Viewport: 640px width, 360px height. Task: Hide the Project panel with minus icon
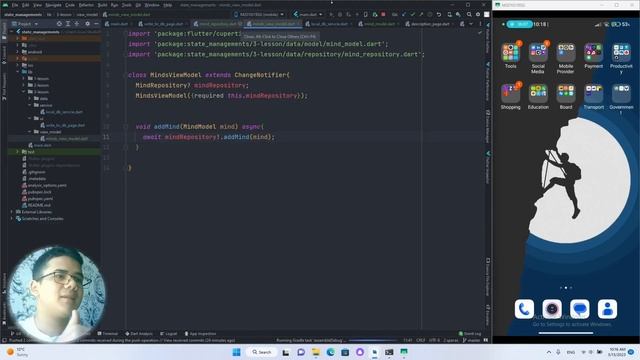click(x=96, y=24)
